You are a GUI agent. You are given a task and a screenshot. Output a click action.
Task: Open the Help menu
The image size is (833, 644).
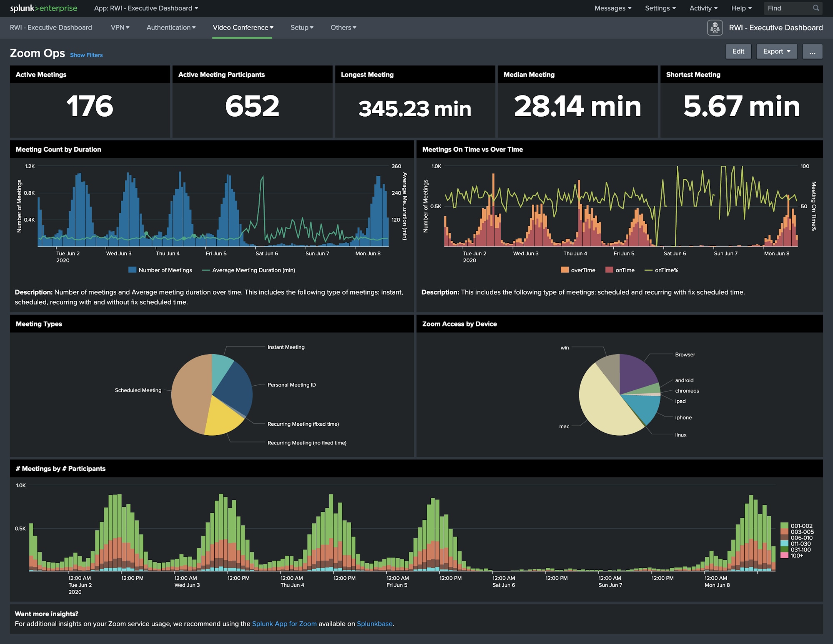[x=741, y=8]
